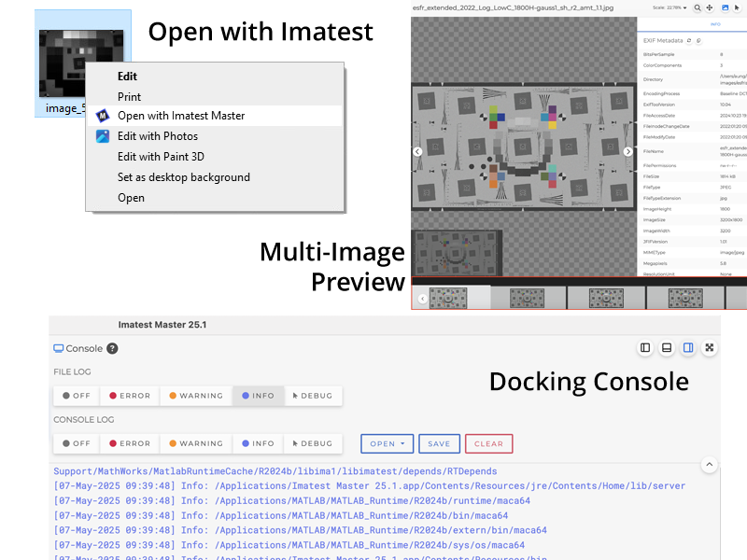Set Console Log level to OFF
Viewport: 747px width, 560px height.
click(77, 443)
